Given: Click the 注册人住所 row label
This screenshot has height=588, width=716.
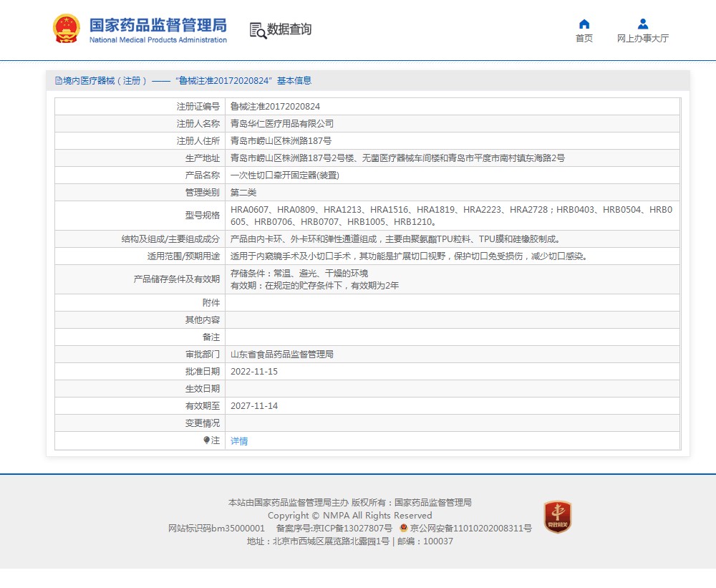Looking at the screenshot, I should 198,140.
